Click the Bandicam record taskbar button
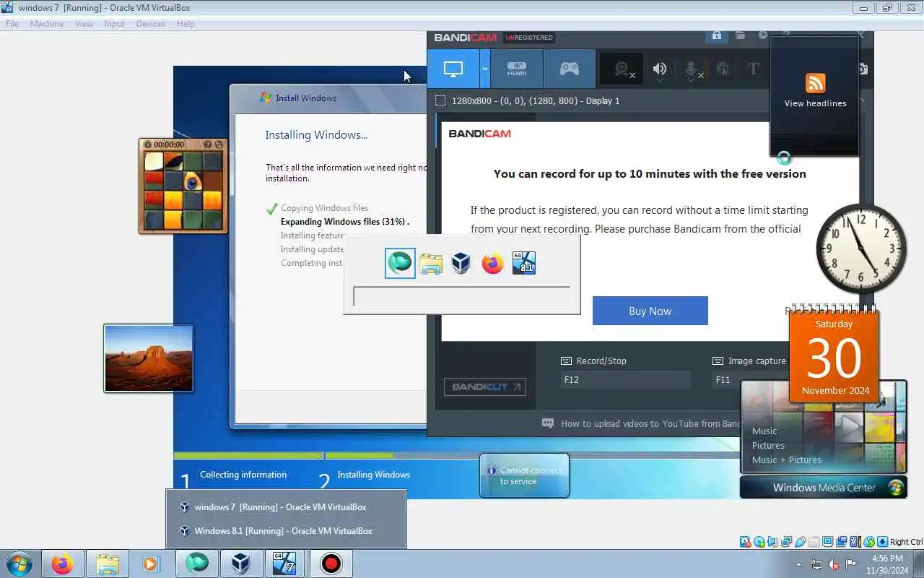 [x=331, y=564]
